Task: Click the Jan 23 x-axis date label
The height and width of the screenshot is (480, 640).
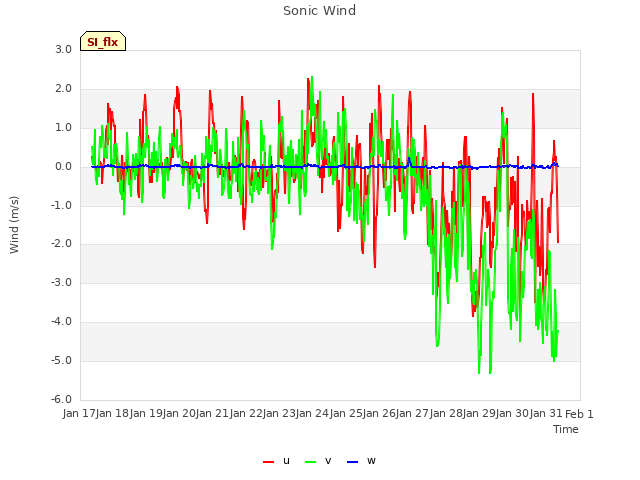Action: point(279,414)
